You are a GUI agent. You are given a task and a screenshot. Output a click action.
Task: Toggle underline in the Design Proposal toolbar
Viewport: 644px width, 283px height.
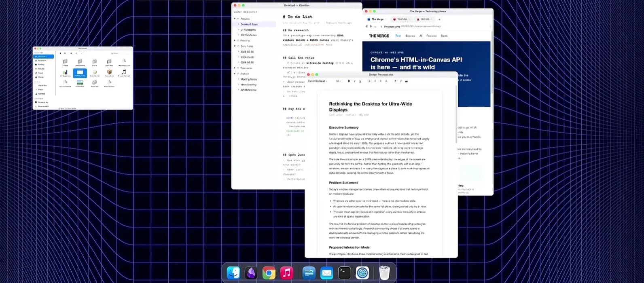tap(360, 81)
